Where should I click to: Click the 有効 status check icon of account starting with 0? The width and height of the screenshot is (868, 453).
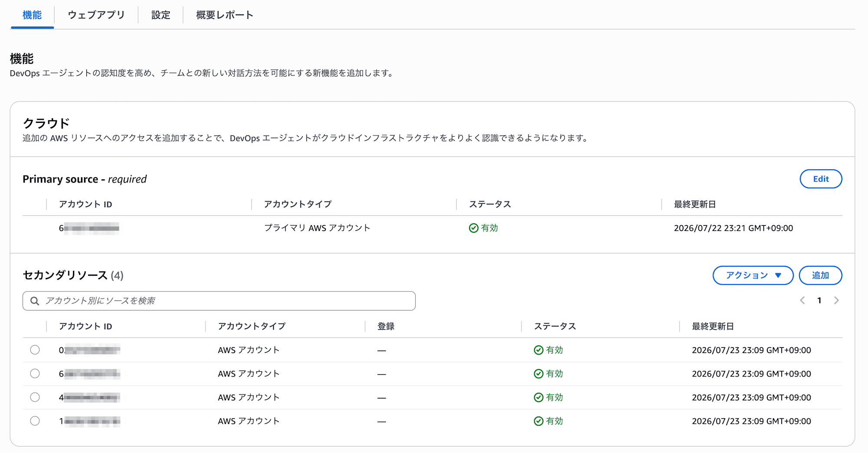coord(539,350)
